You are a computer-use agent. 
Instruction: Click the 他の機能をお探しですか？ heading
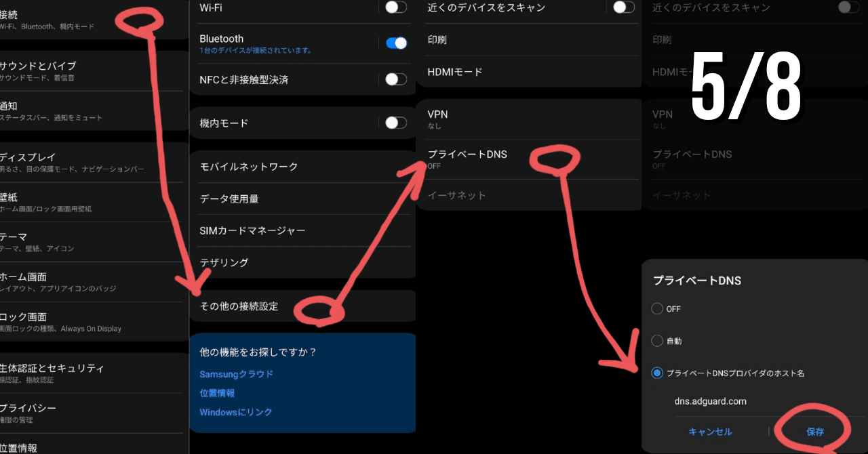tap(258, 352)
